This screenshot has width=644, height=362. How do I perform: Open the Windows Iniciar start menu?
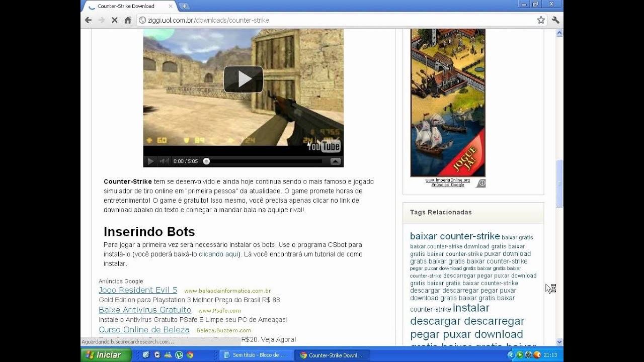click(x=106, y=355)
